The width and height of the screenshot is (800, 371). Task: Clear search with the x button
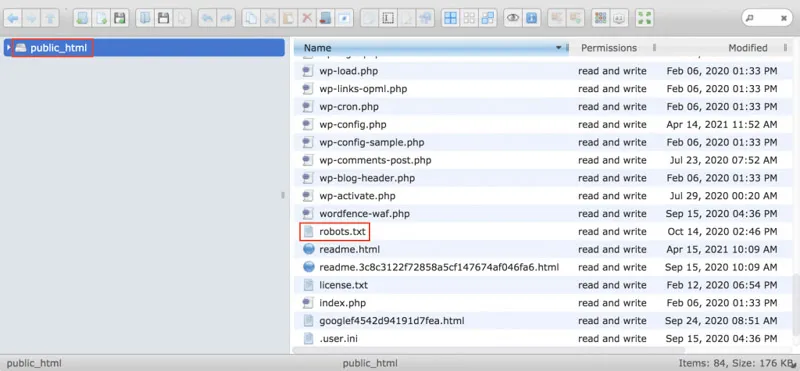(784, 18)
